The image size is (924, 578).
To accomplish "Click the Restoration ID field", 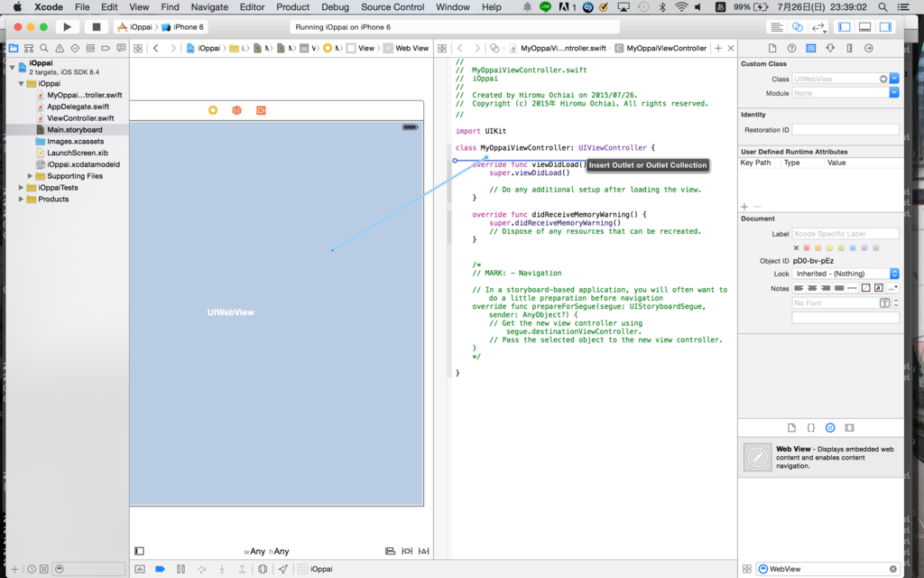I will (x=845, y=130).
